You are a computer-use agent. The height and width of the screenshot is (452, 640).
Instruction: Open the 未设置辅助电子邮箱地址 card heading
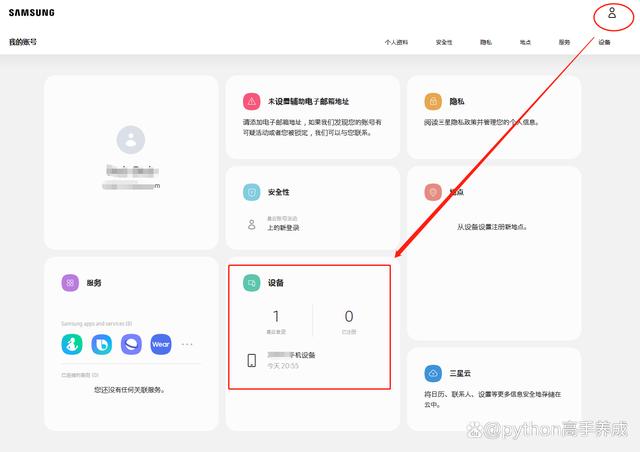click(x=308, y=101)
